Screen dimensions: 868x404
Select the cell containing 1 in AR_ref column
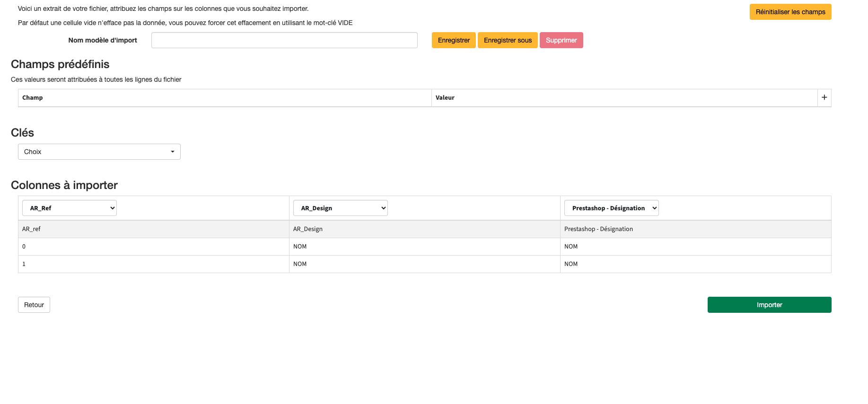pyautogui.click(x=153, y=264)
